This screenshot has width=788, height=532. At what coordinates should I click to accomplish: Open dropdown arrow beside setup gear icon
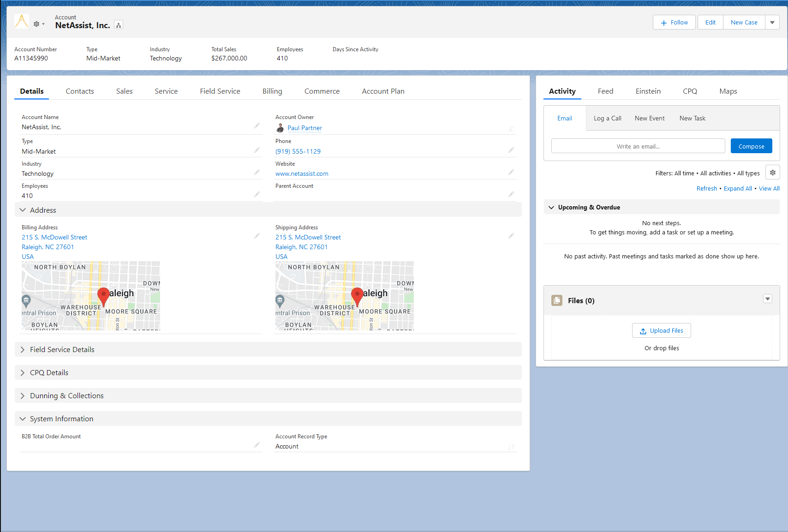[x=43, y=24]
